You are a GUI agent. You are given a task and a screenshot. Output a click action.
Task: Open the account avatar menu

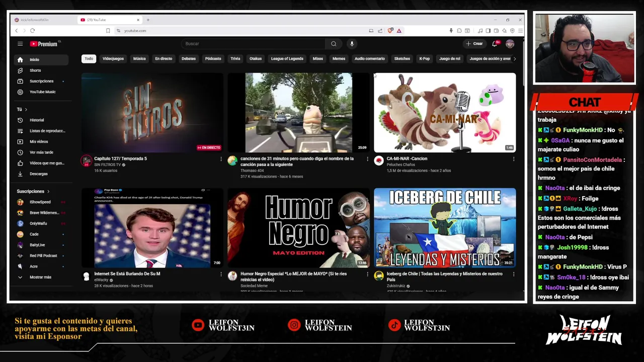click(x=510, y=44)
